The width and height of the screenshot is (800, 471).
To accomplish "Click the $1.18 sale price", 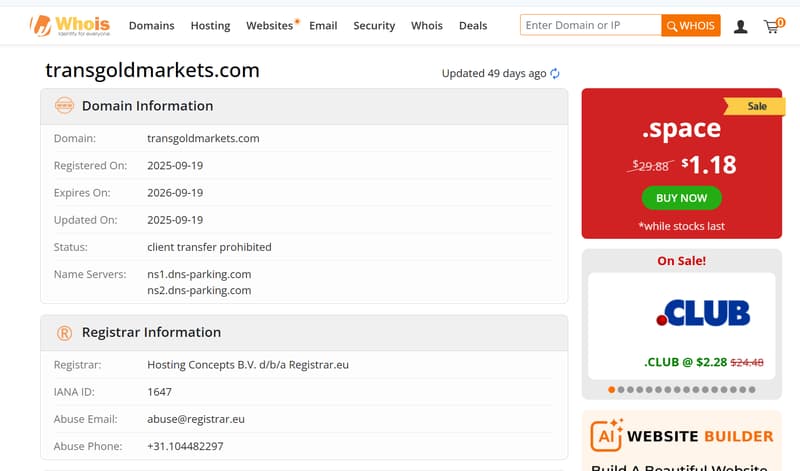I will pos(709,165).
